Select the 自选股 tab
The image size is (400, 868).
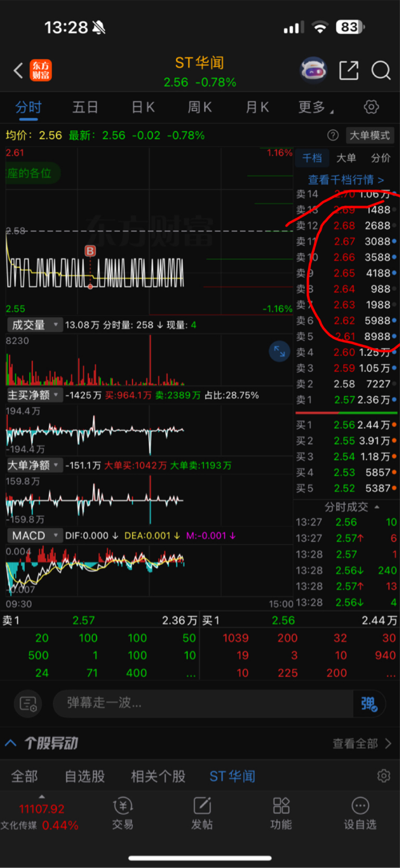[x=85, y=776]
